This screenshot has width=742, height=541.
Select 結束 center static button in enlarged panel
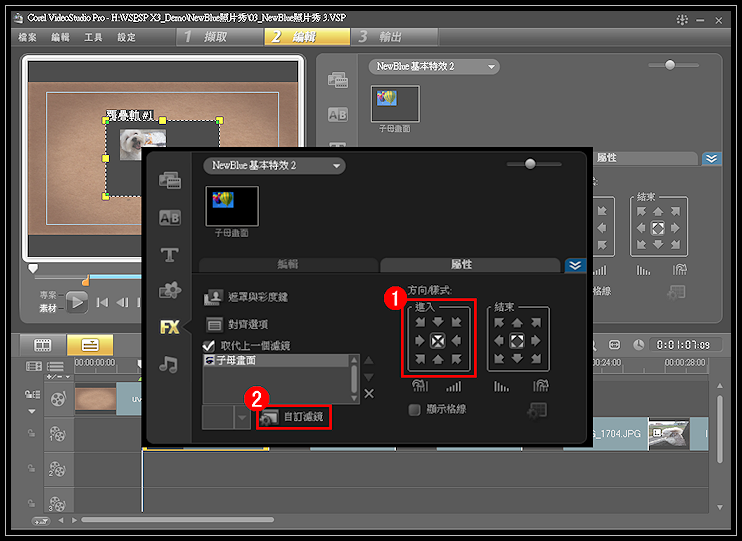coord(517,341)
